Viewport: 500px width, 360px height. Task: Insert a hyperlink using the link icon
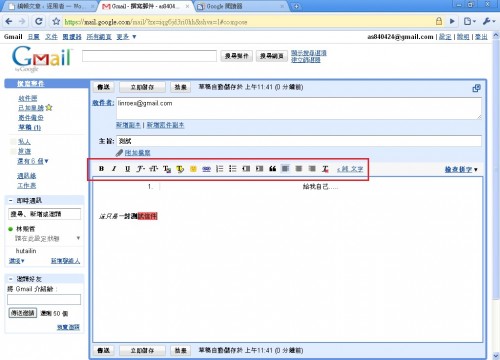[206, 169]
